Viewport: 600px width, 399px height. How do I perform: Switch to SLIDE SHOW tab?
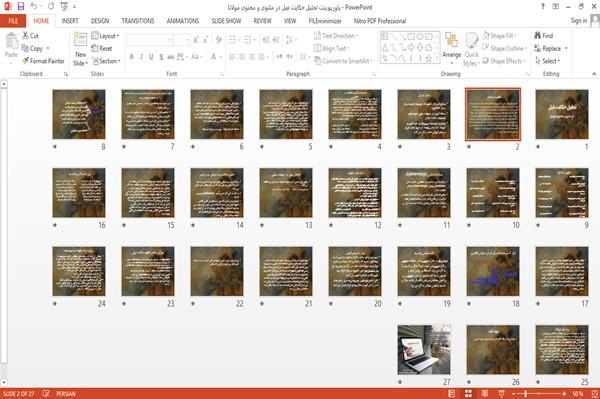pos(226,21)
